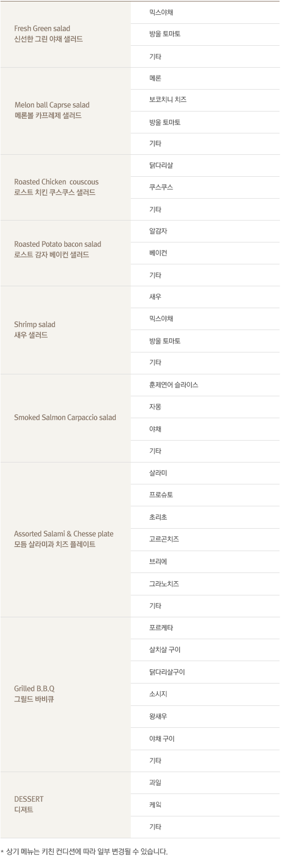
Task: Select Smoked Salmon Carpaccio salad text
Action: coord(65,418)
